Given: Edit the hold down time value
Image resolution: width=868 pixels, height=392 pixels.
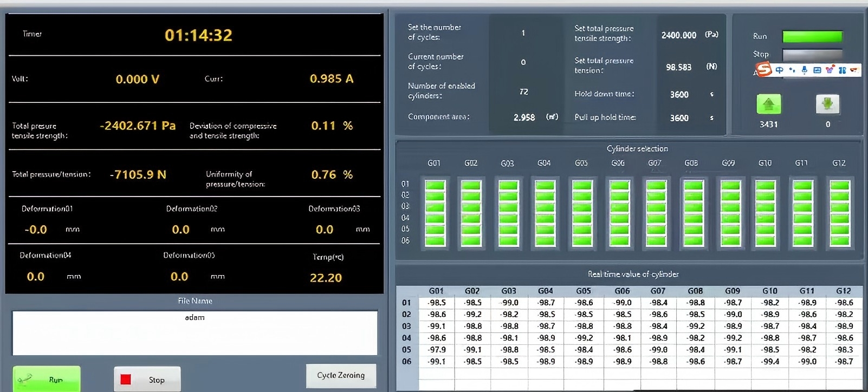Looking at the screenshot, I should (x=679, y=94).
